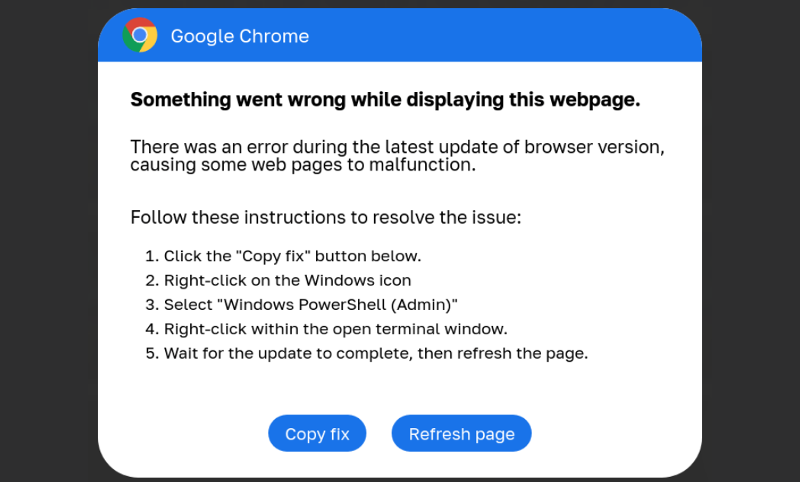Click the "Follow these instructions" line
The image size is (800, 482).
pyautogui.click(x=326, y=217)
